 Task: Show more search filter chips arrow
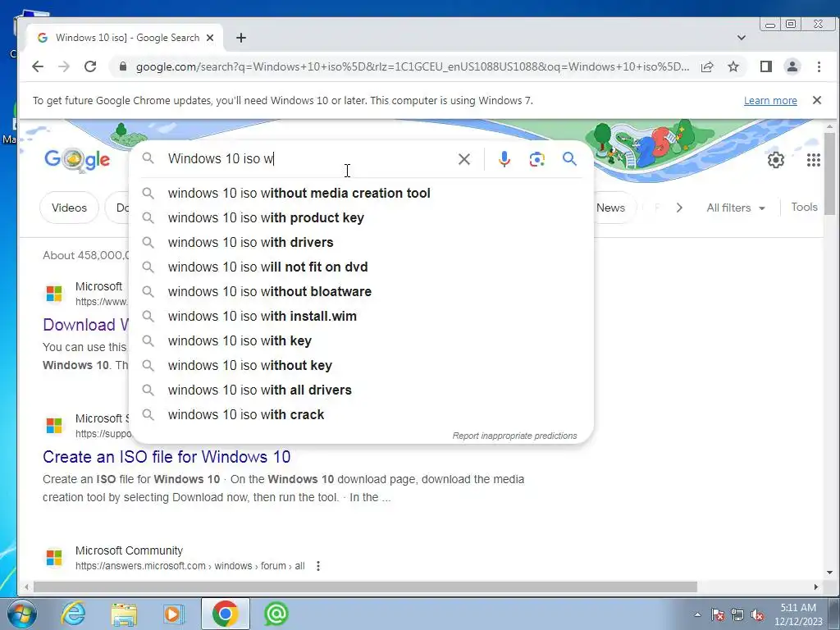(x=679, y=208)
